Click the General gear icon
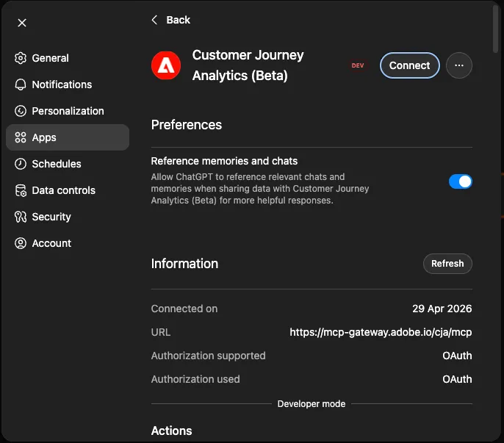 tap(21, 58)
